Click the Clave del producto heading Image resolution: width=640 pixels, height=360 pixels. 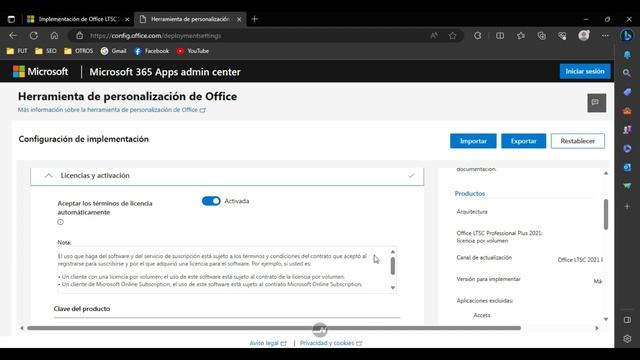click(x=82, y=309)
